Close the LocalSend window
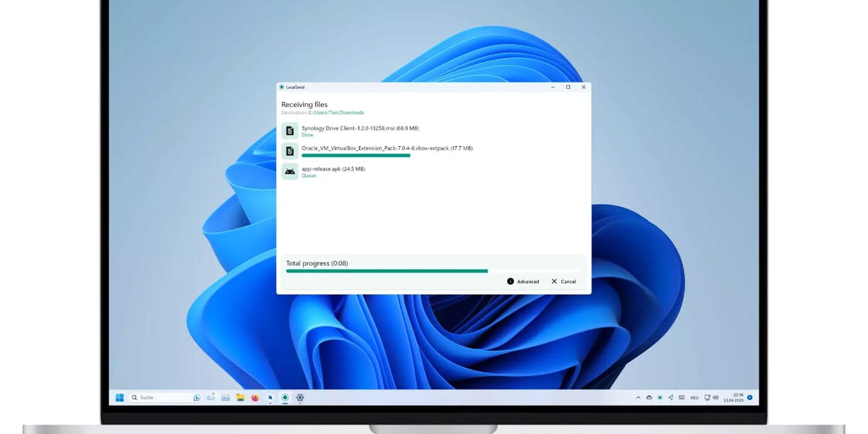Screen dimensions: 868x434 click(x=583, y=87)
